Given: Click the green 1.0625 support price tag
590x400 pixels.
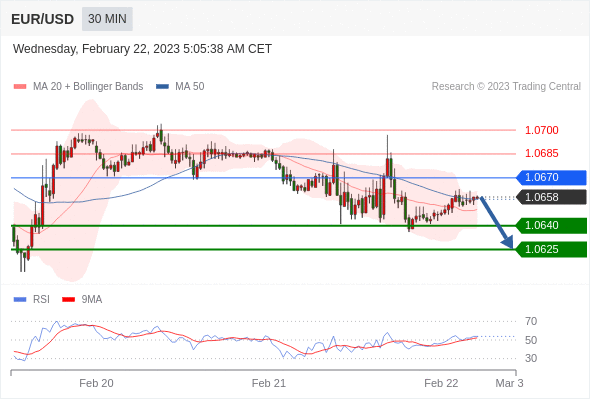Looking at the screenshot, I should click(551, 249).
